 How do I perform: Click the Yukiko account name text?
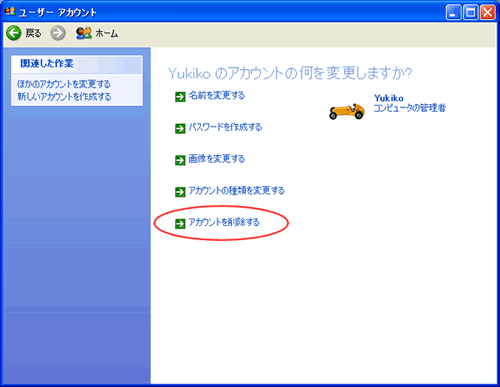coord(389,98)
